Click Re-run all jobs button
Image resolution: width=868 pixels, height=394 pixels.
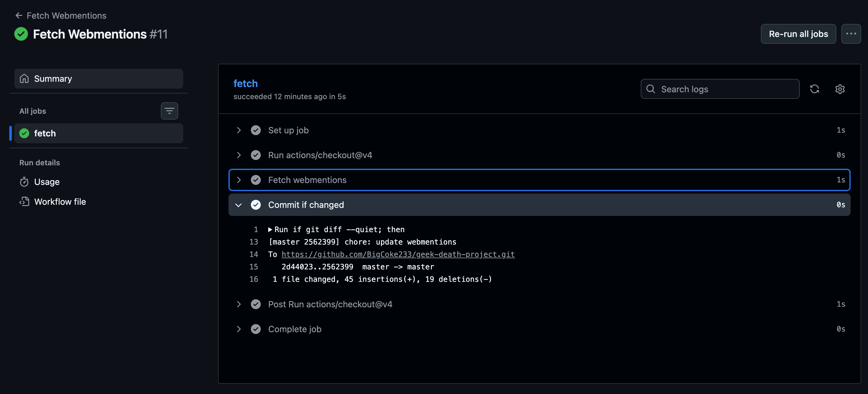coord(798,34)
